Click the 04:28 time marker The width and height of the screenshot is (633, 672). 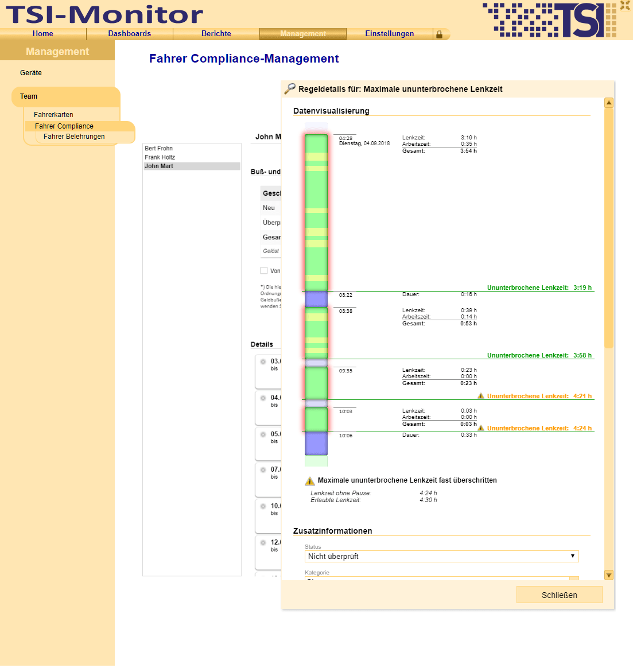coord(345,138)
